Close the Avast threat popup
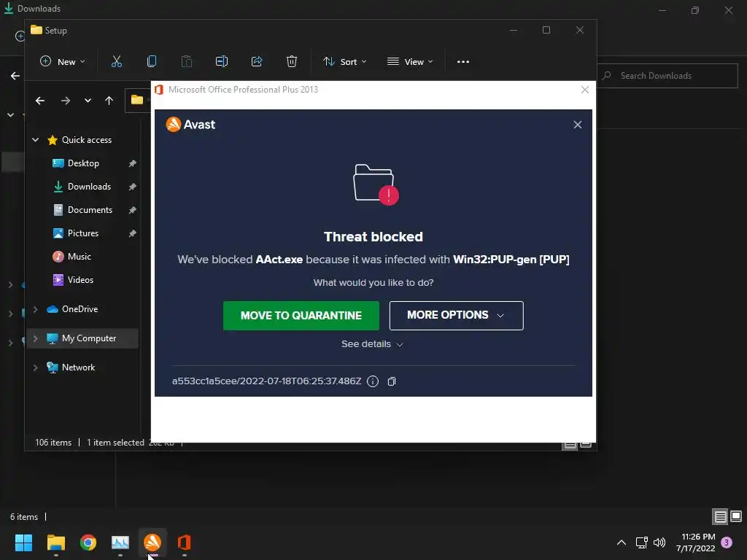The image size is (747, 560). point(578,125)
